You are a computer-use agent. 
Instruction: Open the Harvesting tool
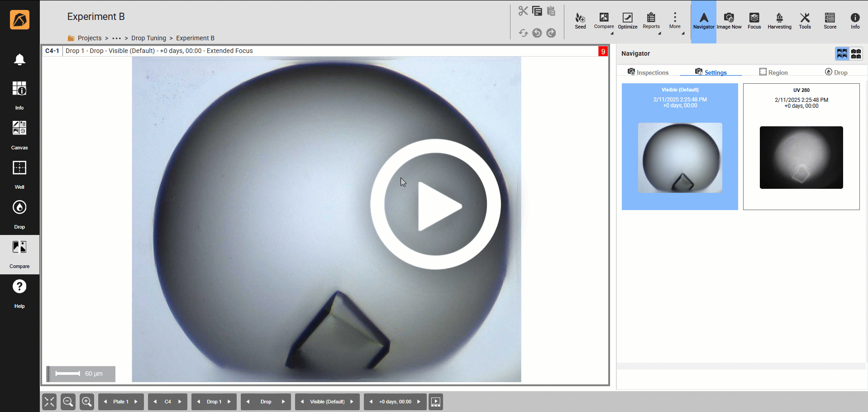click(779, 21)
